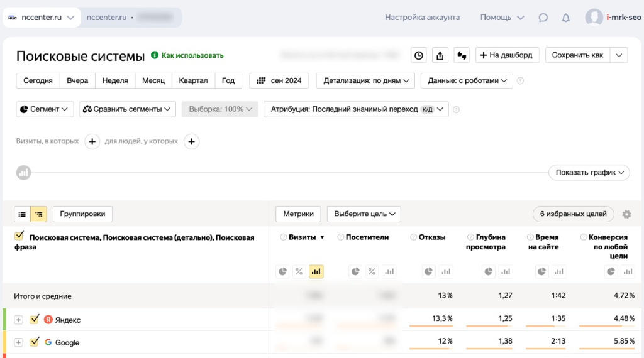Screen dimensions: 644x358
Task: Select bar chart icon under Визиты
Action: (316, 271)
